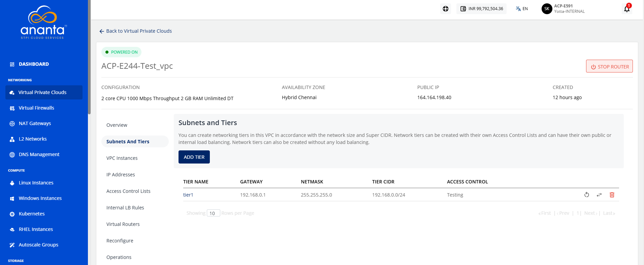
Task: Click the NAT Gateways sidebar icon
Action: pos(12,123)
